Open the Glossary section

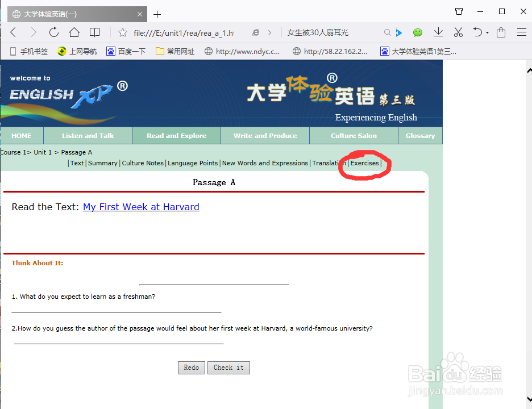pyautogui.click(x=421, y=136)
